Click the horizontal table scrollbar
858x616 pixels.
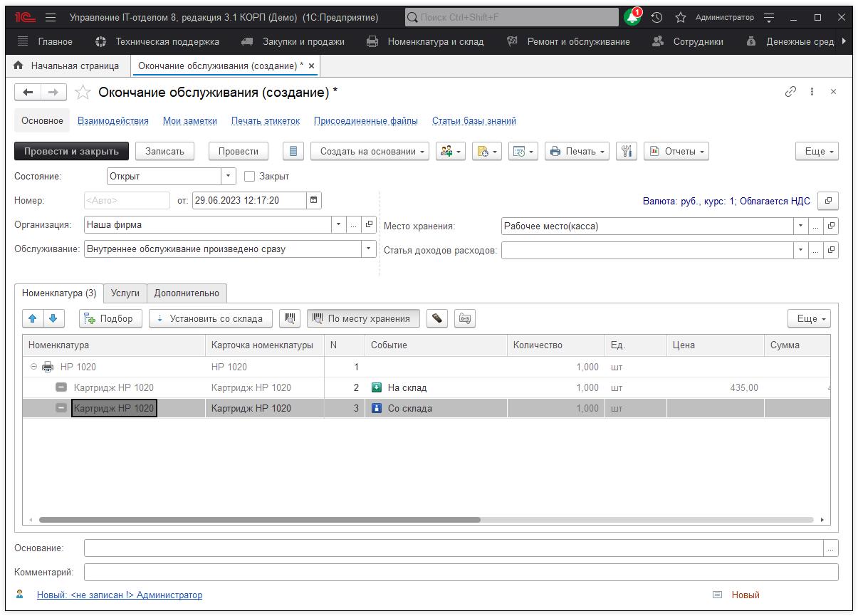coord(259,521)
